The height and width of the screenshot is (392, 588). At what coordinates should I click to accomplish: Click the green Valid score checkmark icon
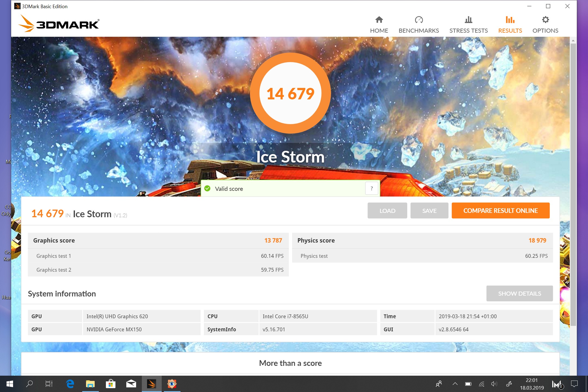pyautogui.click(x=207, y=188)
